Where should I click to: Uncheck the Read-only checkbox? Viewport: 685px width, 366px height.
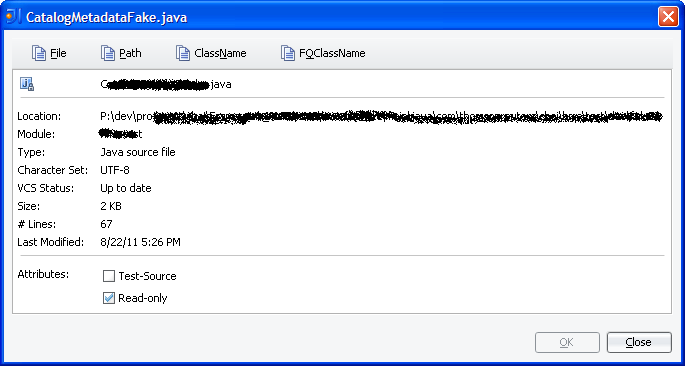tap(109, 298)
